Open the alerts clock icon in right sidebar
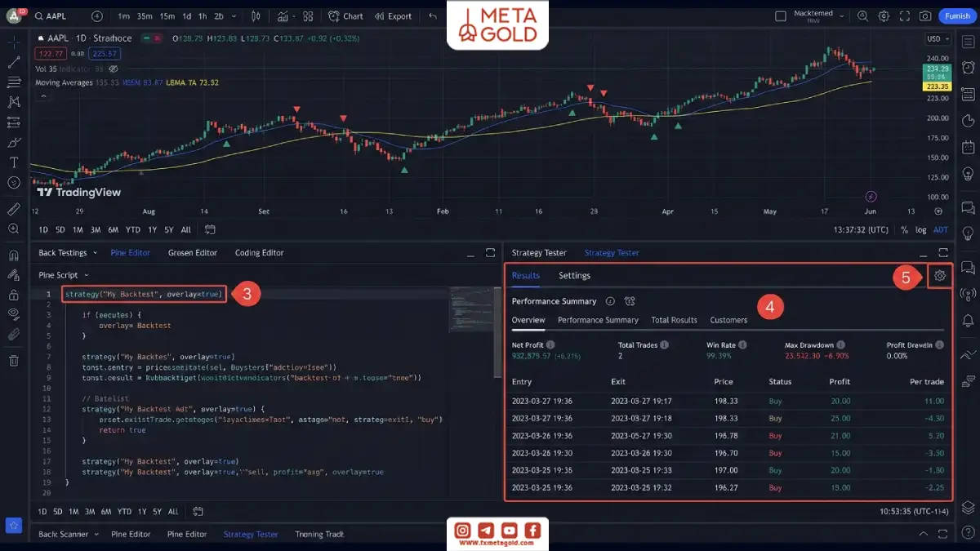 click(969, 68)
